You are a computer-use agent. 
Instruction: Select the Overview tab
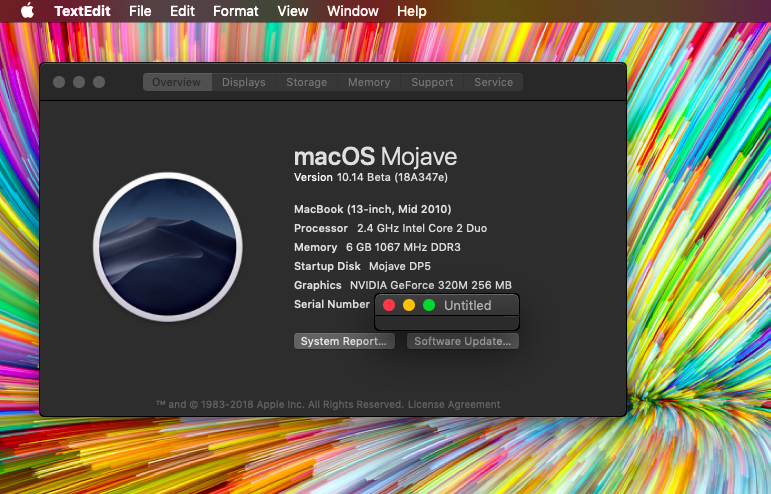pos(177,82)
